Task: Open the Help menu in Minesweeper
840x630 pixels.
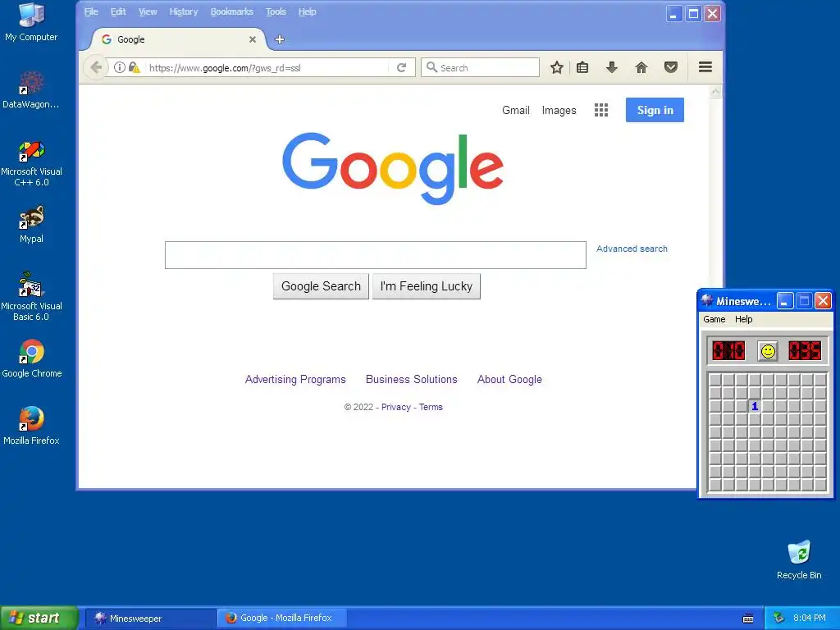Action: (743, 319)
